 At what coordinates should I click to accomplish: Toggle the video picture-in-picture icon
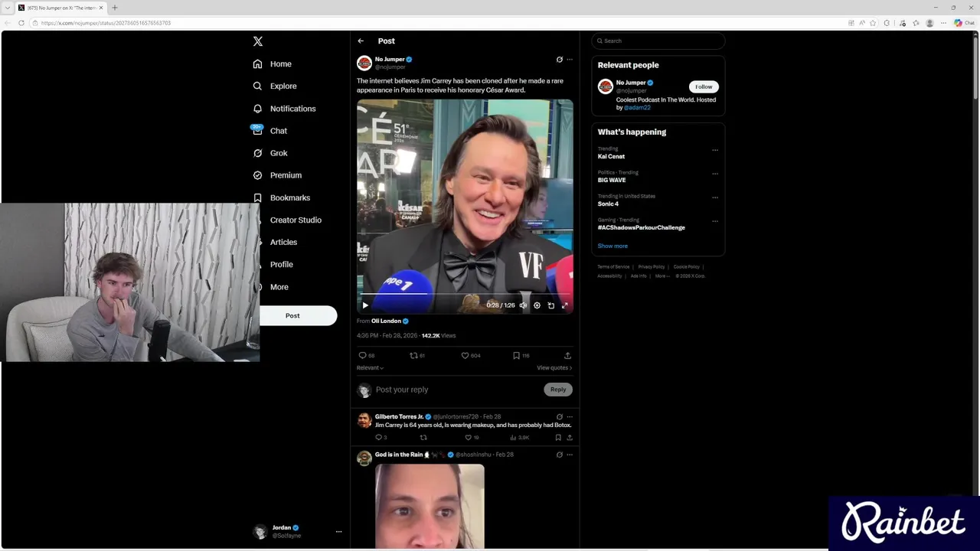[550, 305]
